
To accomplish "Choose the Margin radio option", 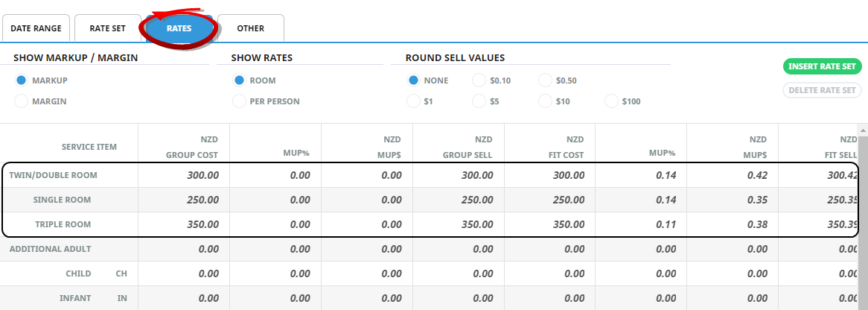I will pos(22,101).
